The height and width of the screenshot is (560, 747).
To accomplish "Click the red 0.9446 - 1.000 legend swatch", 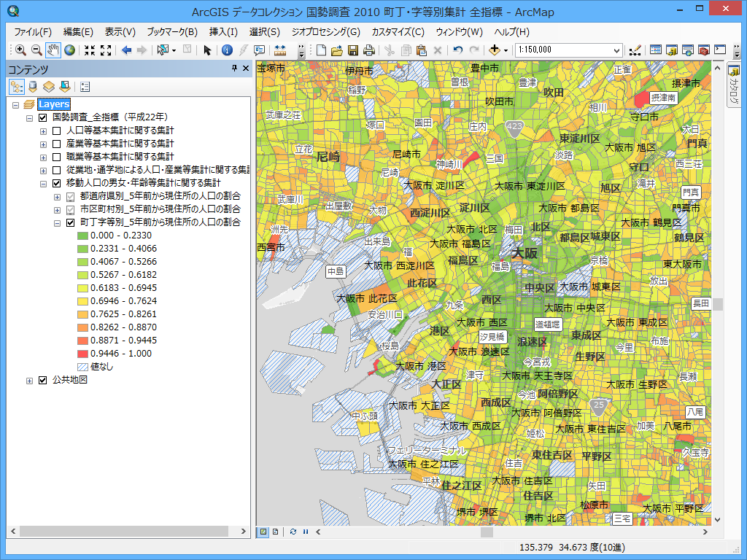I will click(82, 354).
